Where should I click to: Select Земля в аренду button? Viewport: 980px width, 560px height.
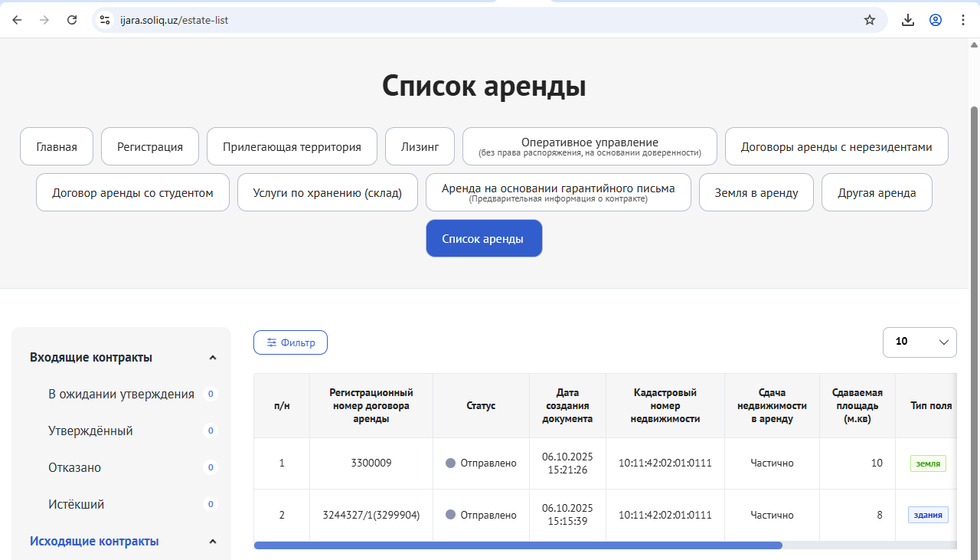(x=756, y=192)
